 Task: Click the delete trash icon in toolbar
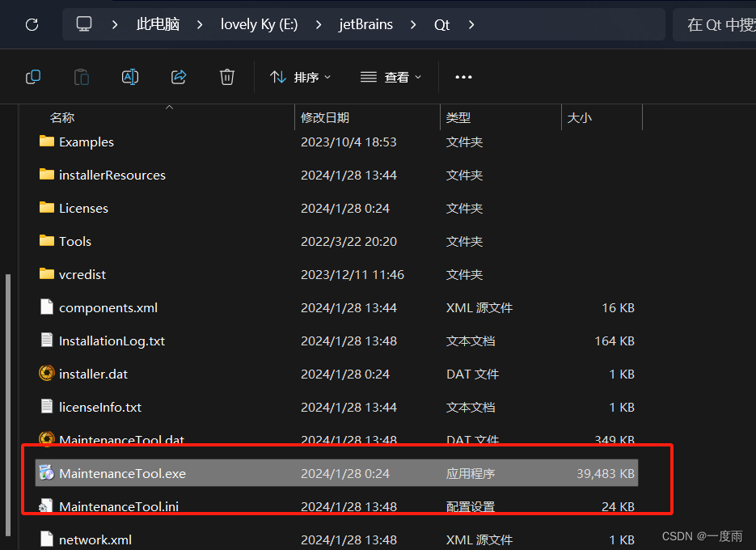click(x=227, y=77)
